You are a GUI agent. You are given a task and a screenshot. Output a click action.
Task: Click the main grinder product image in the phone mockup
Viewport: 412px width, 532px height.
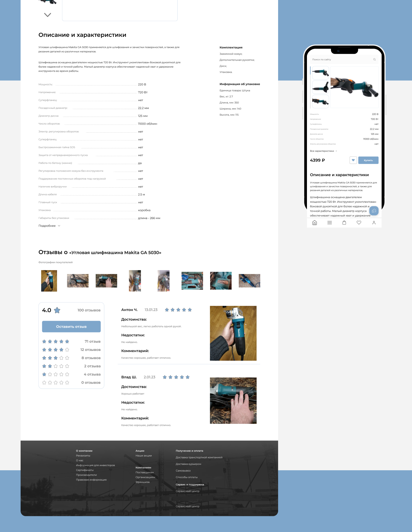pos(354,87)
